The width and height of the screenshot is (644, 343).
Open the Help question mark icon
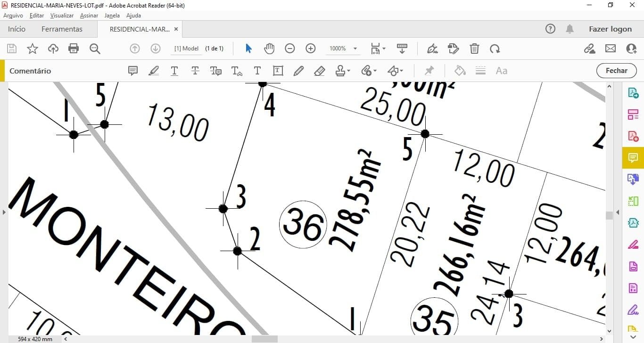coord(550,29)
